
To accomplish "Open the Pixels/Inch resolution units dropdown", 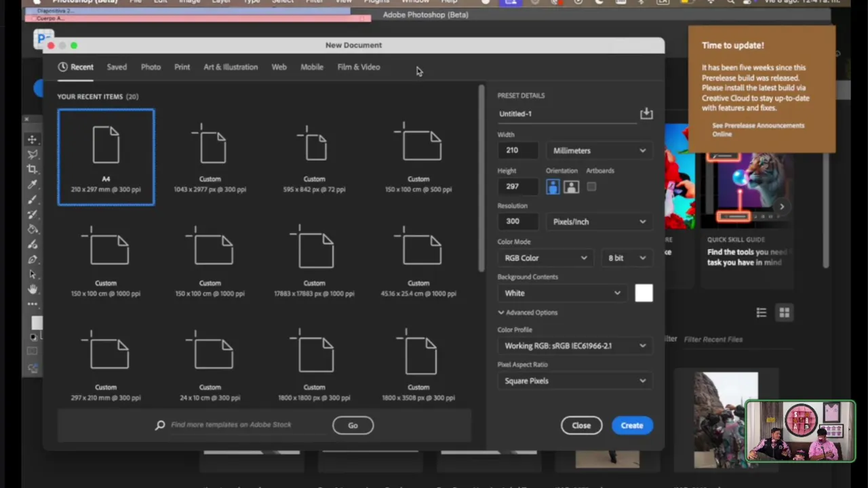I will point(599,222).
